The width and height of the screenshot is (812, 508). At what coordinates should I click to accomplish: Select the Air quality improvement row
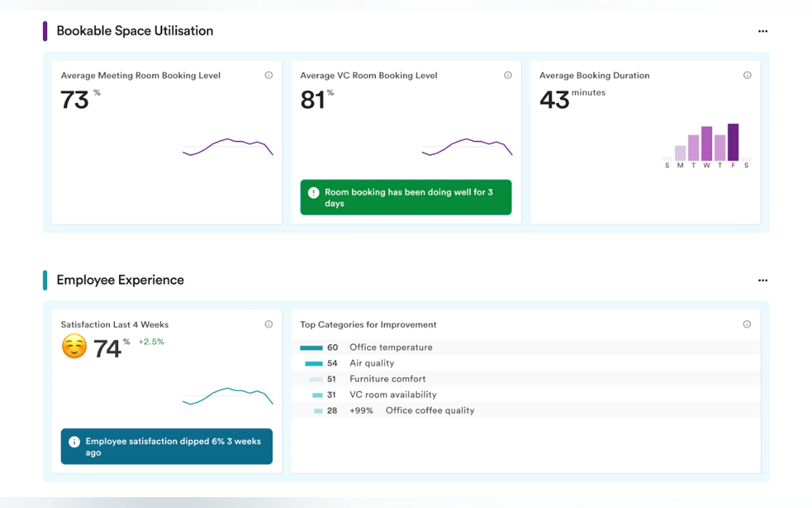(371, 363)
